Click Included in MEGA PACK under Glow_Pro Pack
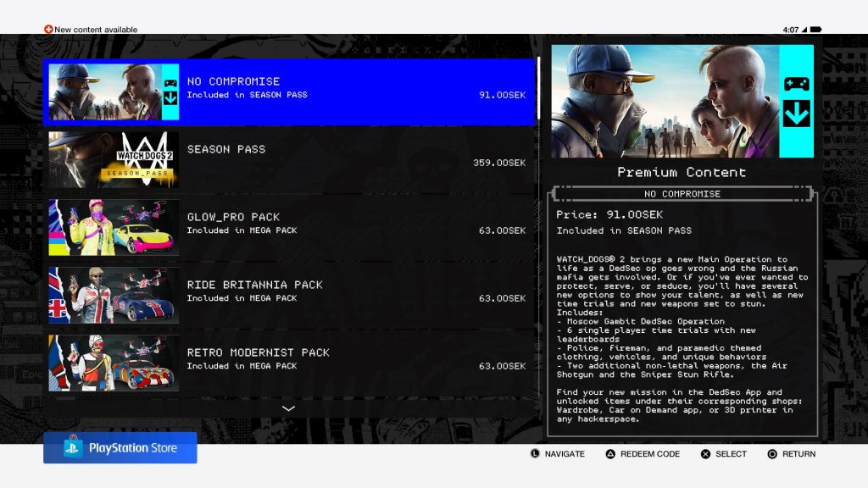The width and height of the screenshot is (868, 488). point(242,230)
